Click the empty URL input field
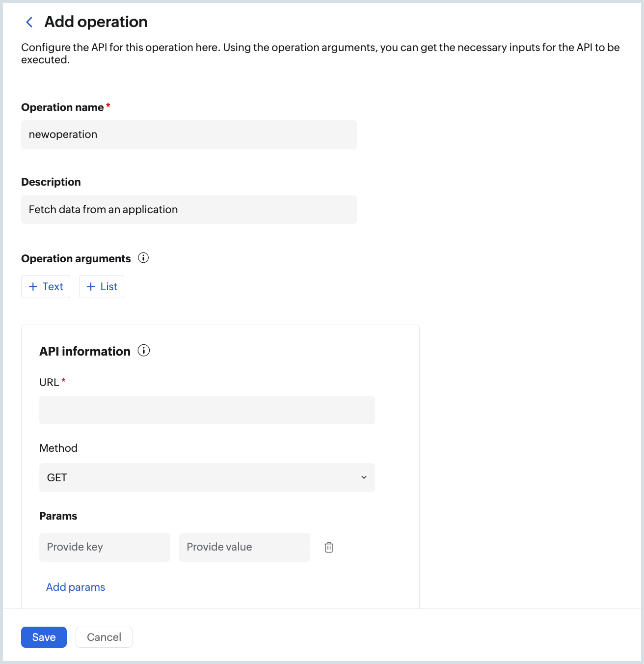 pos(207,410)
